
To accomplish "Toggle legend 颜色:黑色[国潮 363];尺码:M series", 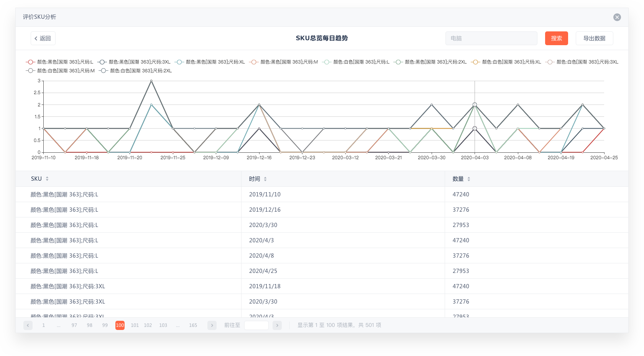I will pyautogui.click(x=283, y=62).
